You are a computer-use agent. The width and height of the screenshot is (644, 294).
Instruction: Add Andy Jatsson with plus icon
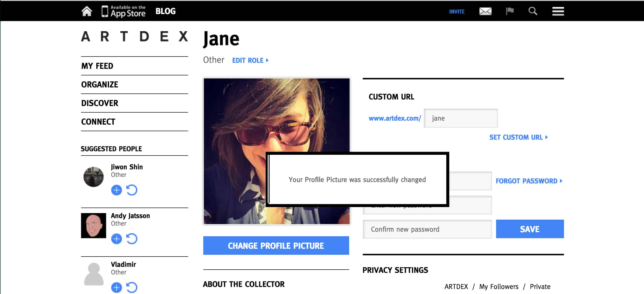[116, 239]
